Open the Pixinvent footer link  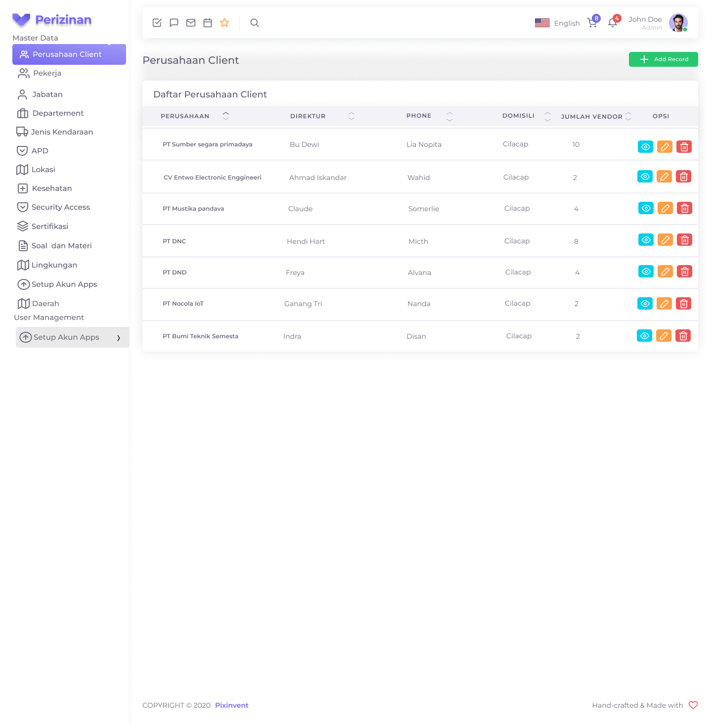(x=231, y=705)
